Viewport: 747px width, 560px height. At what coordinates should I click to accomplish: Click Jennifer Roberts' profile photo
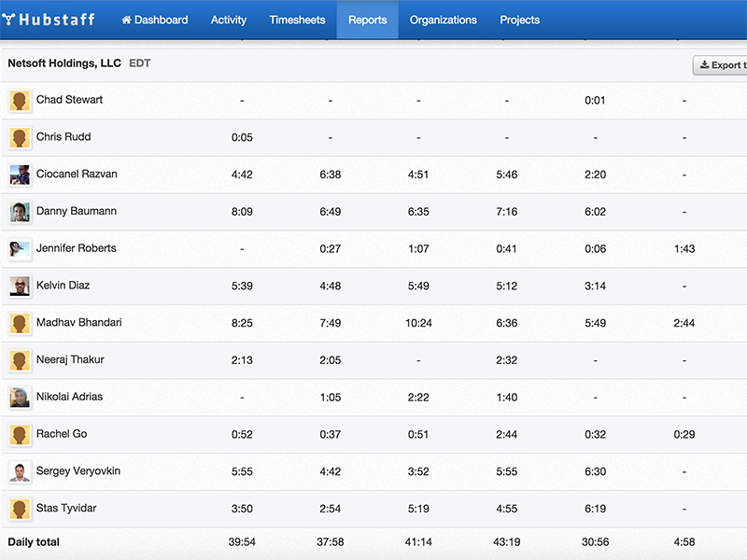[x=20, y=249]
